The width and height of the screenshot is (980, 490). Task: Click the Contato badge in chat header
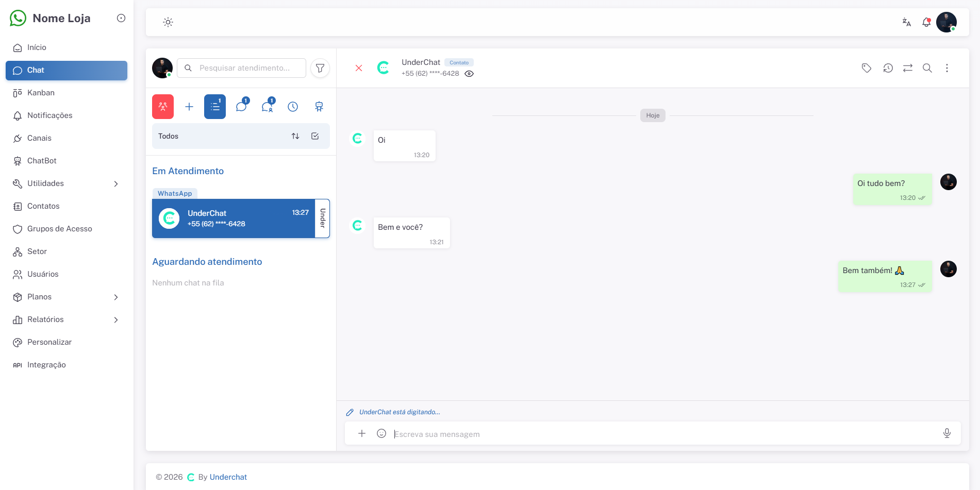point(459,62)
